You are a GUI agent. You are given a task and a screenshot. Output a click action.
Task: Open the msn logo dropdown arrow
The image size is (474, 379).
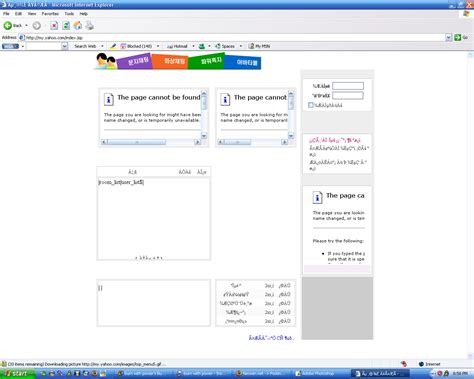(x=23, y=46)
